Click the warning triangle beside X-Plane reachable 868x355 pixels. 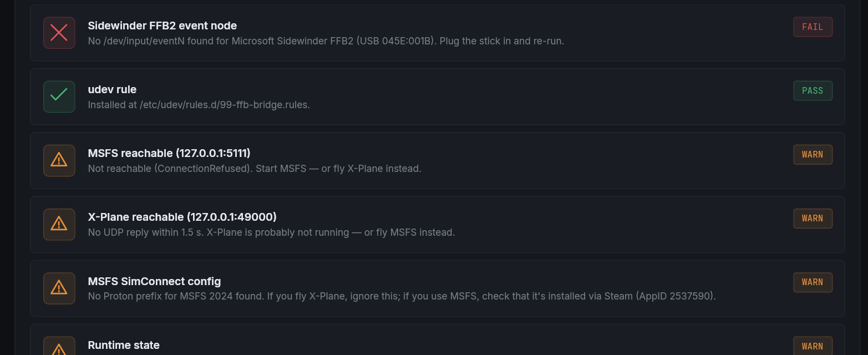tap(59, 224)
